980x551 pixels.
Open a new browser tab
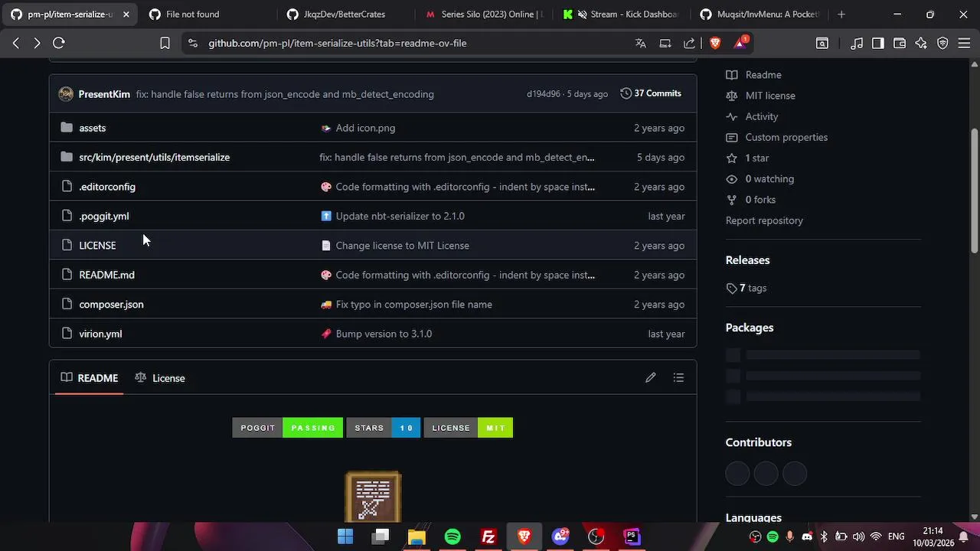click(841, 15)
